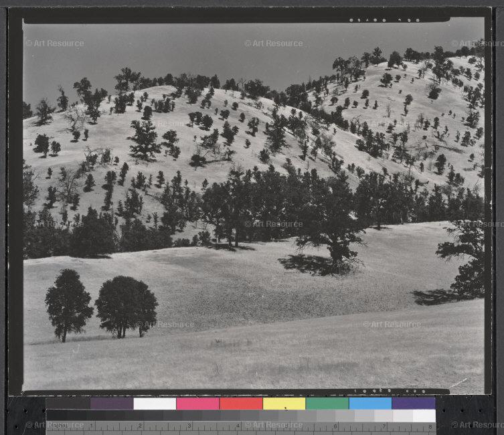504x435 pixels.
Task: Click the ruler mark labeled 8
Action: pos(430,426)
